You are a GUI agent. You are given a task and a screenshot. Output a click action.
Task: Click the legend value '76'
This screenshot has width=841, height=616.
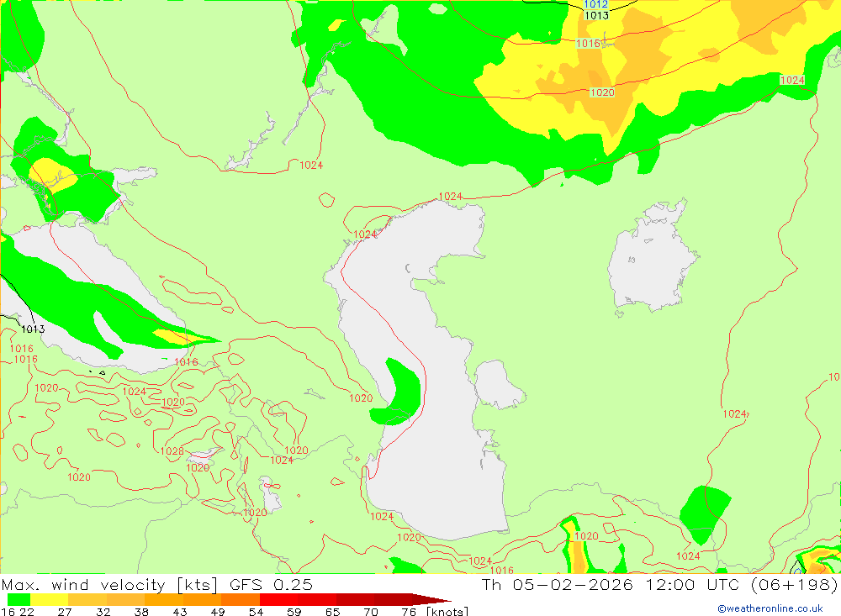[409, 612]
